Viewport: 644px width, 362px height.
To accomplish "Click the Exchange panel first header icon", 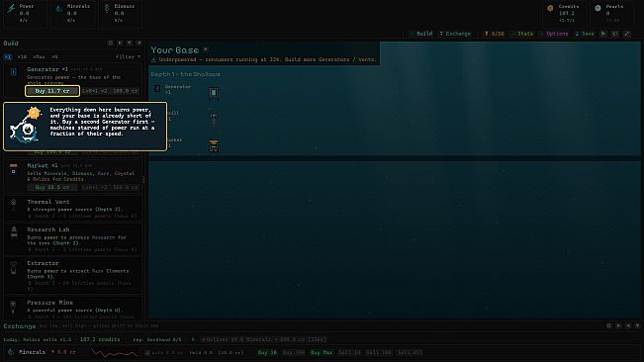I will coord(608,325).
